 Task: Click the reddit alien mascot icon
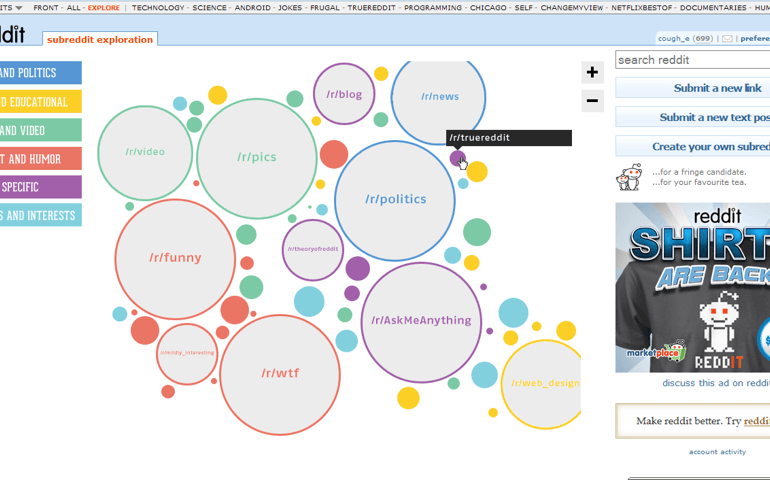pos(629,177)
